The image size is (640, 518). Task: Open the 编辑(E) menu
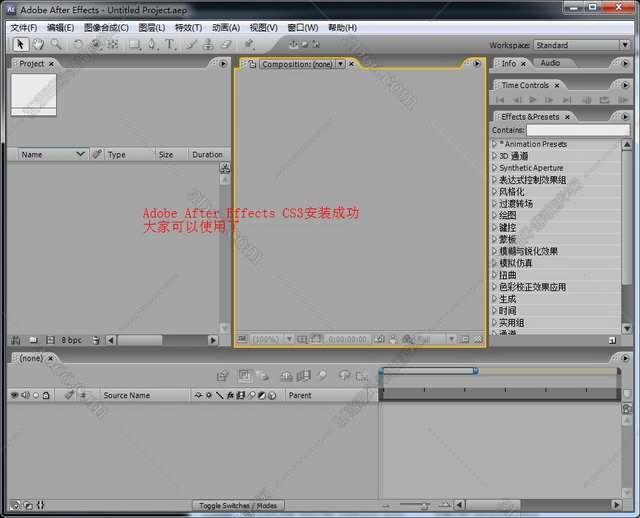(x=60, y=28)
